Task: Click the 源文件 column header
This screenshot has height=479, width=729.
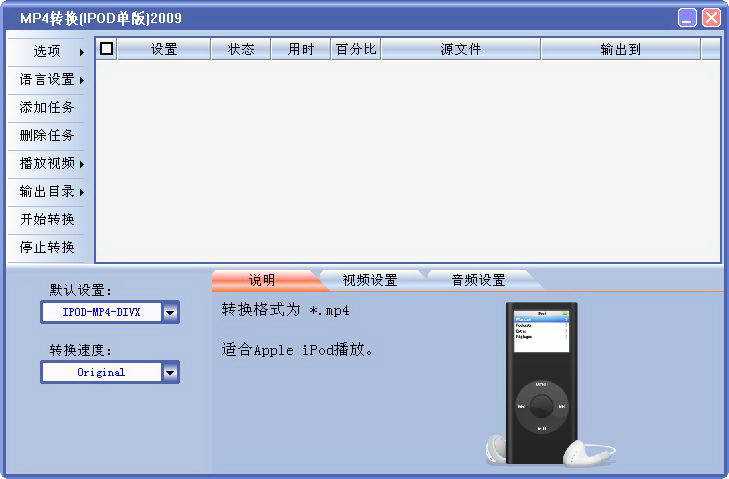Action: coord(461,49)
